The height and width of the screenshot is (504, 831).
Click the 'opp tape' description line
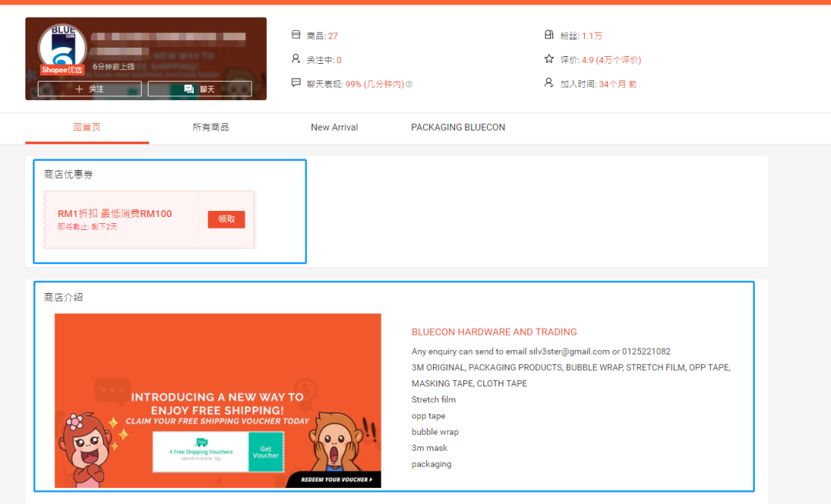pos(429,416)
